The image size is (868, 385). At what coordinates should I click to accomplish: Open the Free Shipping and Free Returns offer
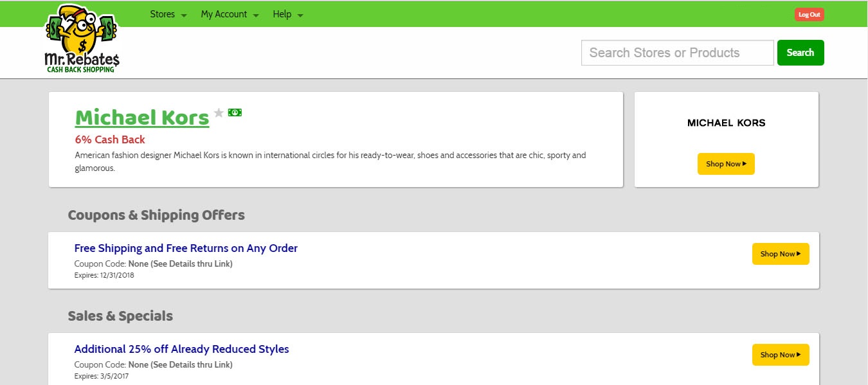[186, 248]
